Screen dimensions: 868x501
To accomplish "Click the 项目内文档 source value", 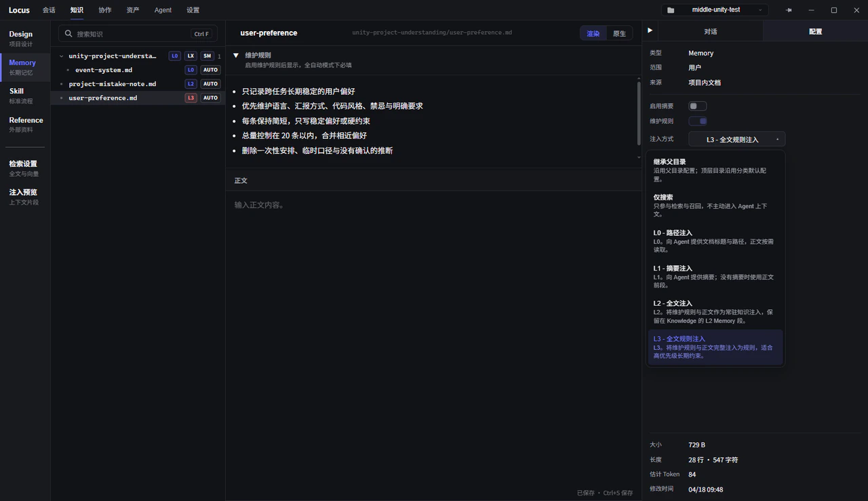I will (x=704, y=83).
